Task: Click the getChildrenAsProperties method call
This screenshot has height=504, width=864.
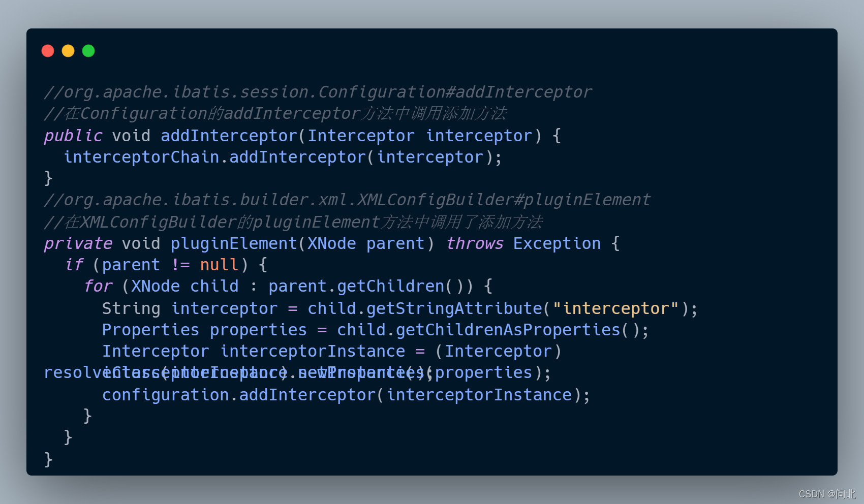Action: (x=508, y=330)
